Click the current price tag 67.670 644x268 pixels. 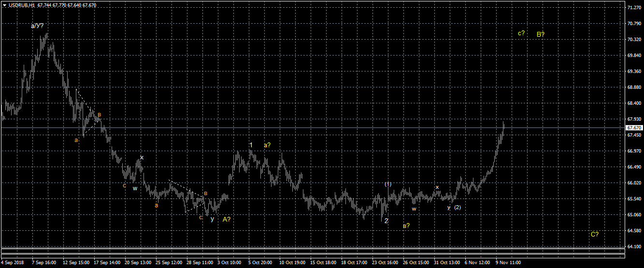tap(634, 128)
